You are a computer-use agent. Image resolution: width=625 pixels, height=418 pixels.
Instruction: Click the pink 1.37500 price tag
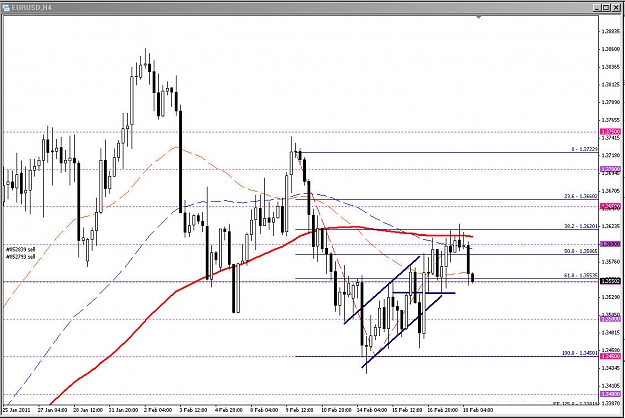(x=611, y=131)
